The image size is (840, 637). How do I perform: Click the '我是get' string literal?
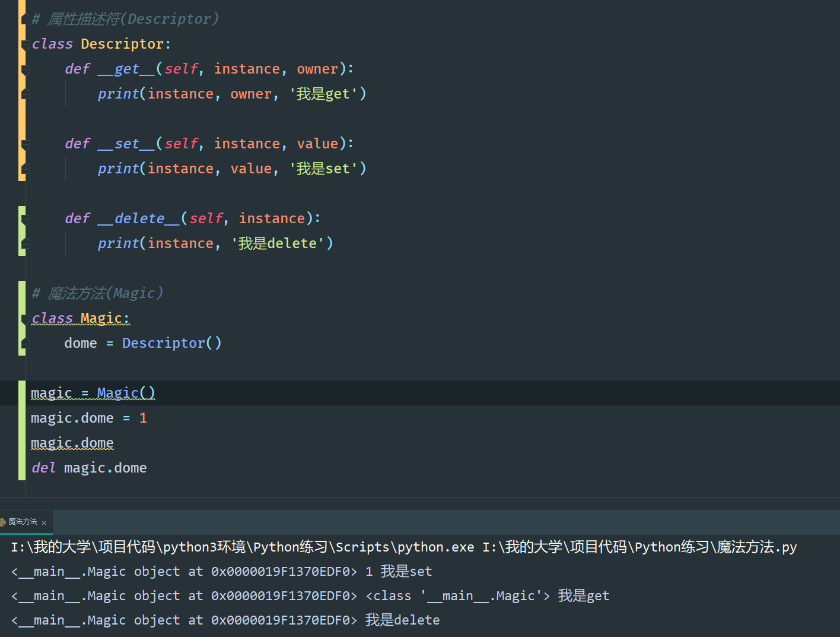[323, 94]
